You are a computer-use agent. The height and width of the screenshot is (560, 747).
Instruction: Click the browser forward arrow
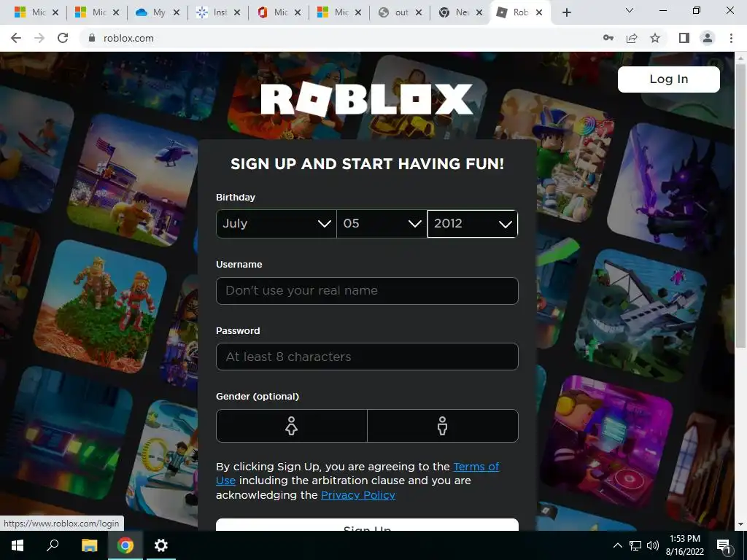pyautogui.click(x=39, y=38)
